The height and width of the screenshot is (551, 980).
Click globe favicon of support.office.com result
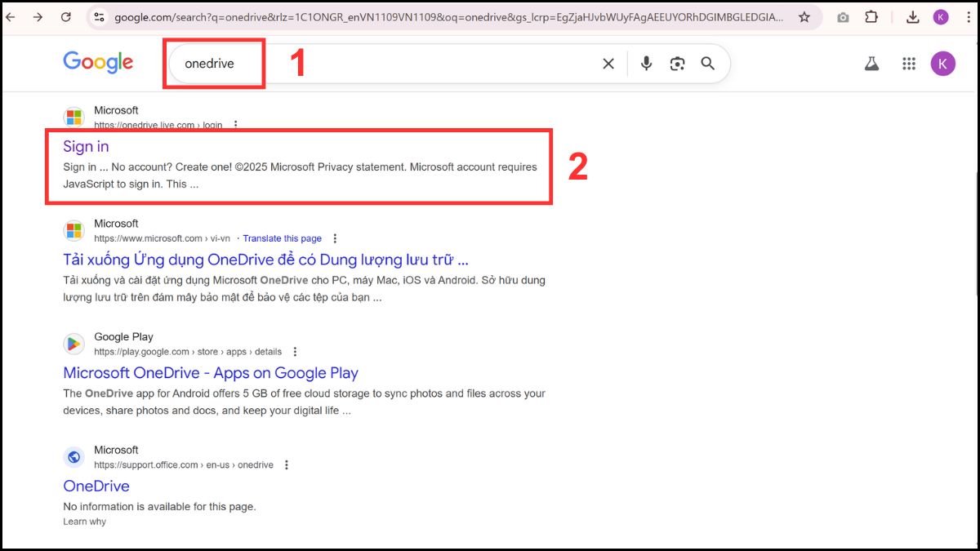click(74, 457)
